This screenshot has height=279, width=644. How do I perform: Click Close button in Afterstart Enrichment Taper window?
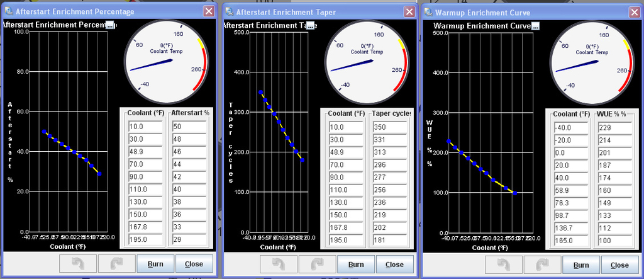(x=395, y=264)
